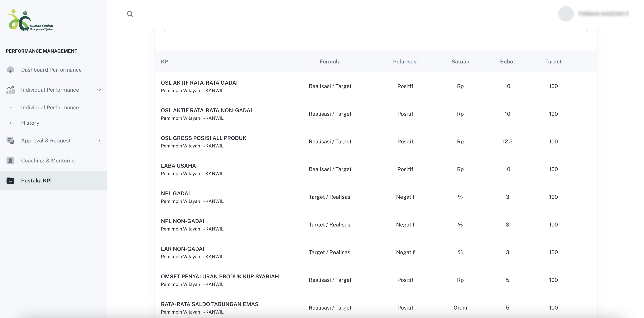
Task: Click the Individual Performance chart icon
Action: pos(10,90)
